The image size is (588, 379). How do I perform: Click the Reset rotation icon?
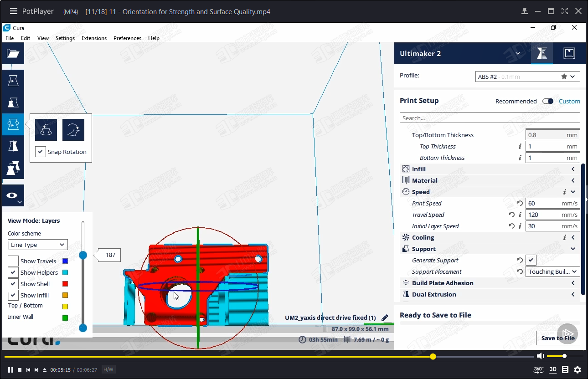click(x=46, y=130)
